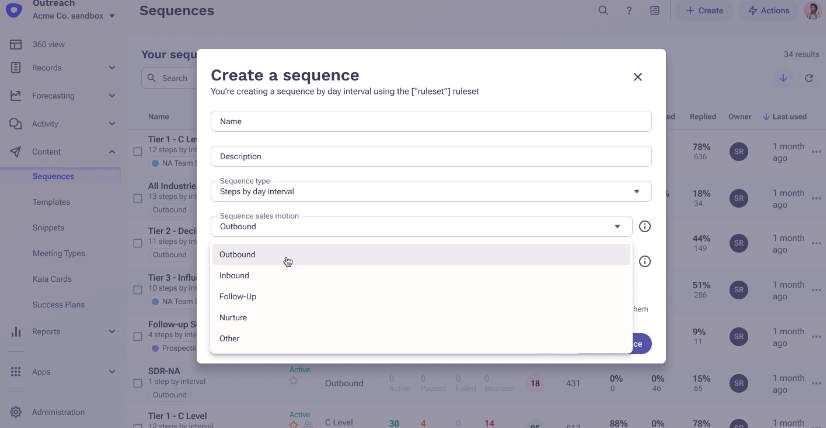Click the user avatar in header
The width and height of the screenshot is (826, 428).
[x=814, y=11]
